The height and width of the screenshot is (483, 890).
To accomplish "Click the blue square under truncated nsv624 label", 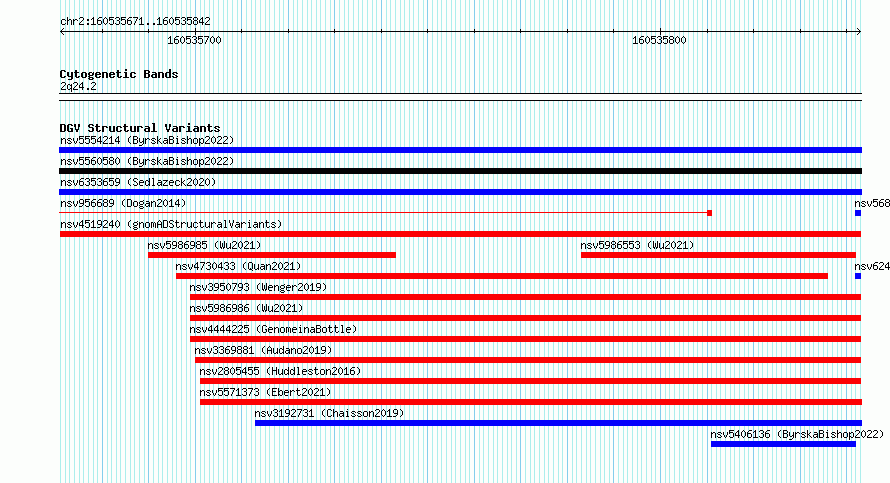I will 858,276.
